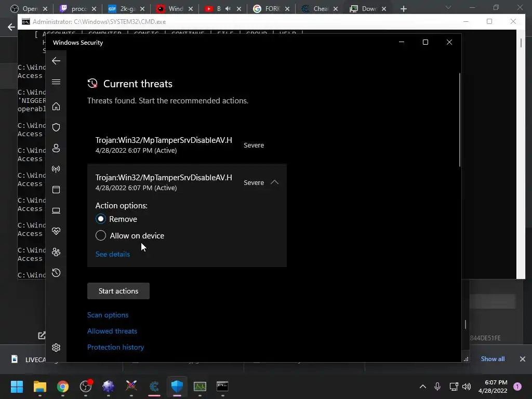Open Command Prompt from taskbar
This screenshot has width=532, height=399.
point(222,386)
